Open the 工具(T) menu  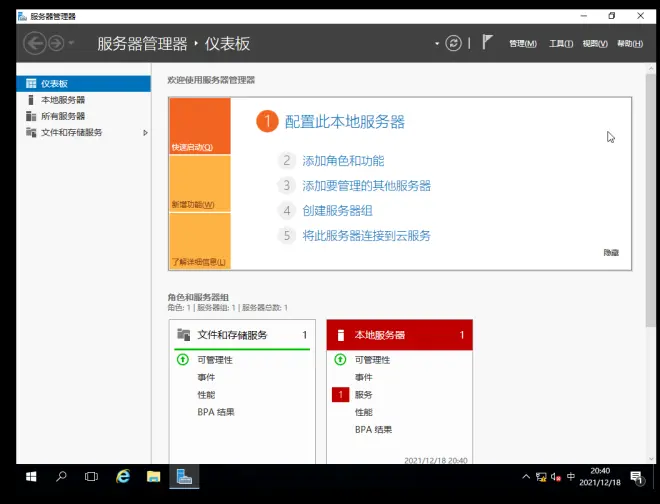561,43
